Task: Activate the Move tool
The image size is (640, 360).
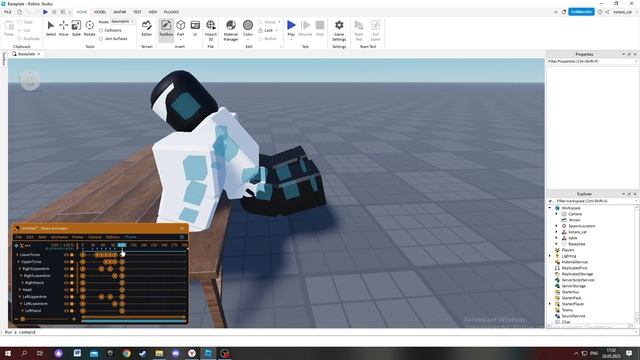Action: (x=63, y=29)
